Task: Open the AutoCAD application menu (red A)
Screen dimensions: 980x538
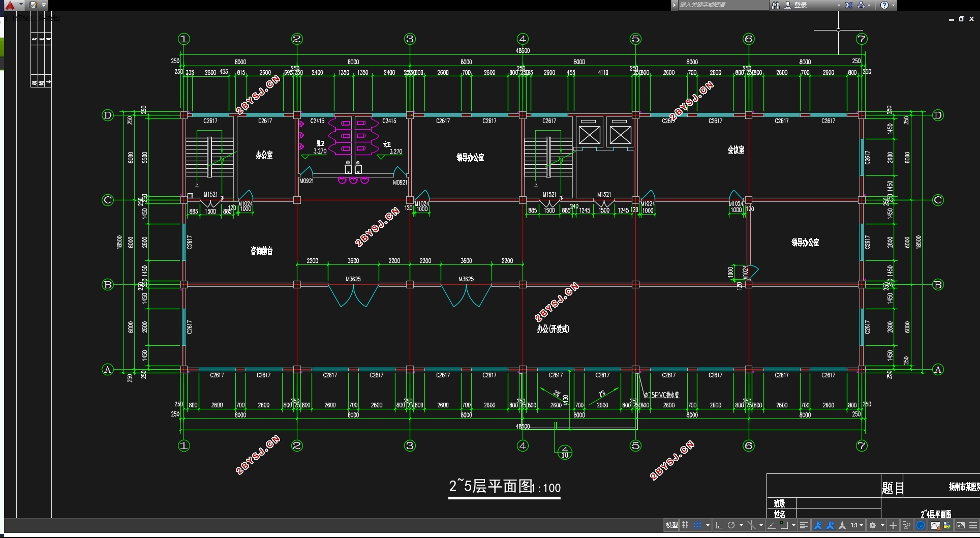Action: 10,5
